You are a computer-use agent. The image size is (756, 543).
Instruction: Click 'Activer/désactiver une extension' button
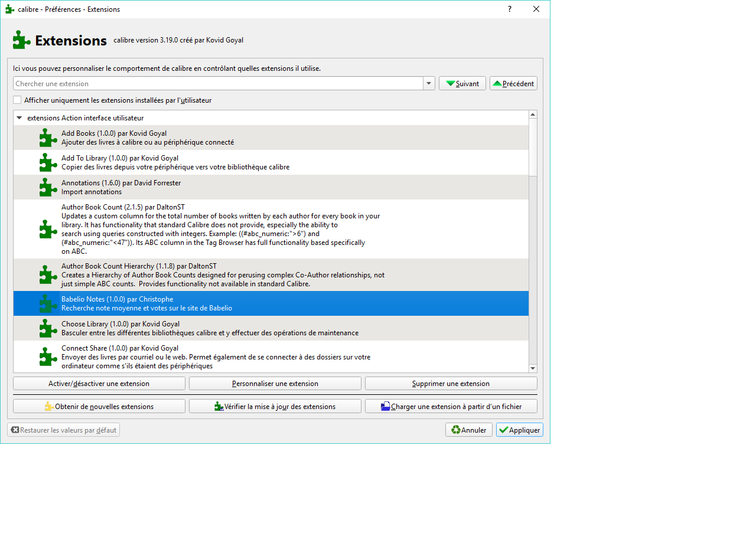point(99,384)
